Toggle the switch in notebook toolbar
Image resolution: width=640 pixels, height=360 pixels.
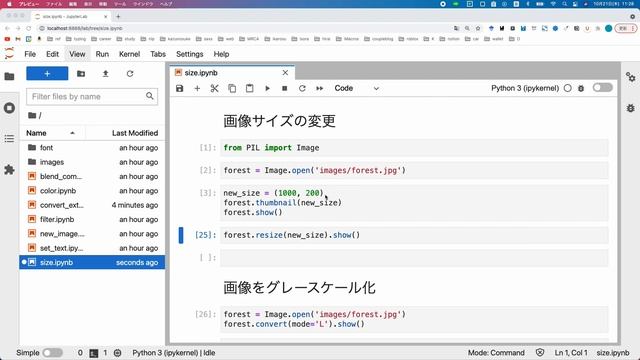(x=602, y=88)
